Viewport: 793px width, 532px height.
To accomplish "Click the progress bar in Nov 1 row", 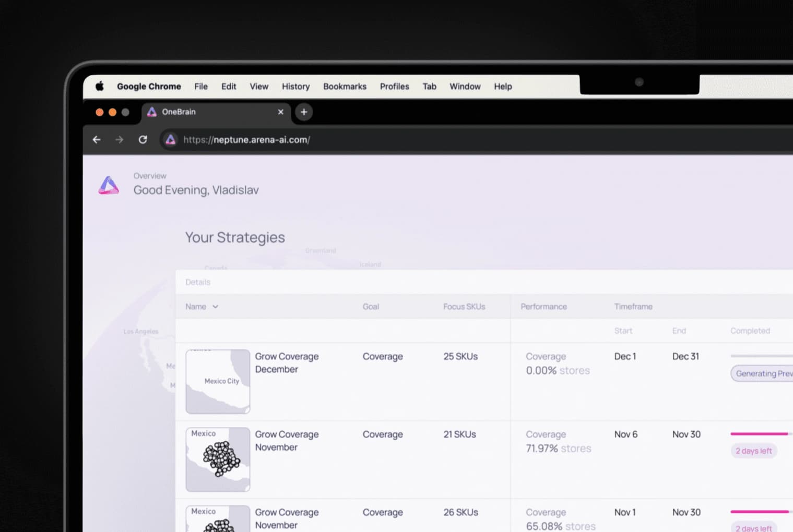I will pos(762,512).
